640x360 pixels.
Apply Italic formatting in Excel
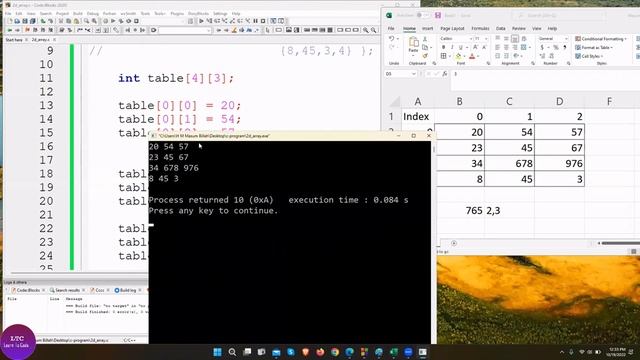pyautogui.click(x=452, y=47)
